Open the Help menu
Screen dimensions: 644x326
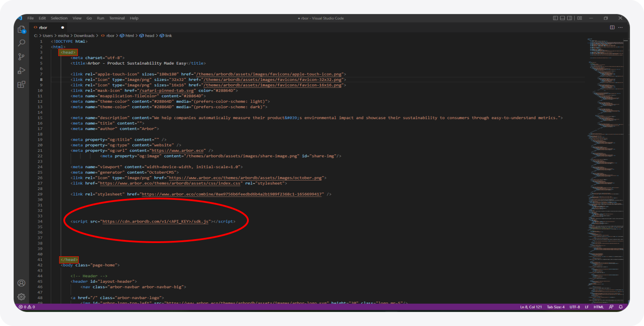click(134, 18)
